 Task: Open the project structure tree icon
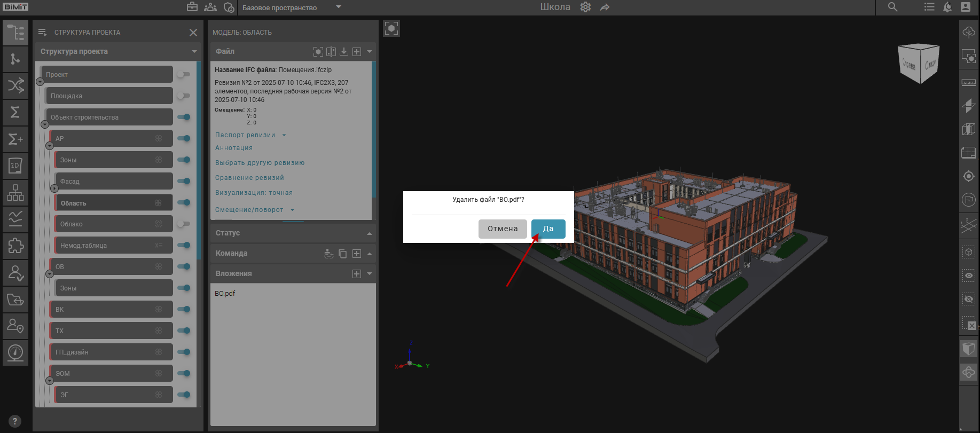click(x=15, y=33)
